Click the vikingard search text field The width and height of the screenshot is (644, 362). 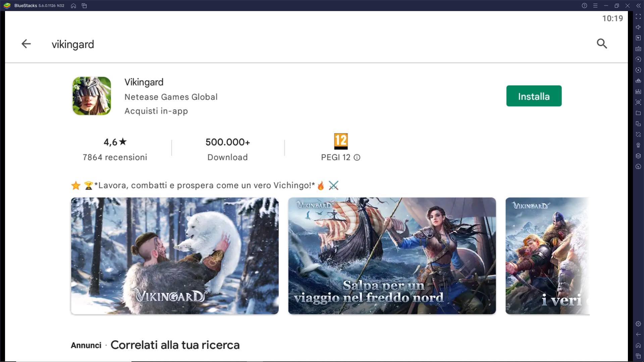[x=73, y=44]
